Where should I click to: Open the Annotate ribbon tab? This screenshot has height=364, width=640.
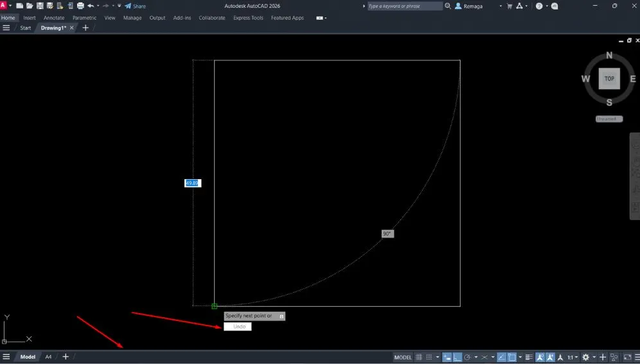54,18
